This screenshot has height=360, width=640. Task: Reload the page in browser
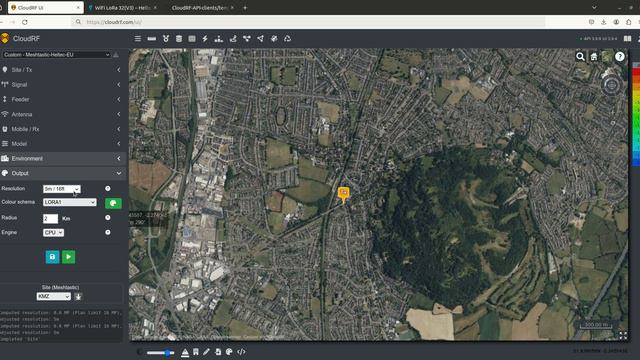[x=25, y=22]
